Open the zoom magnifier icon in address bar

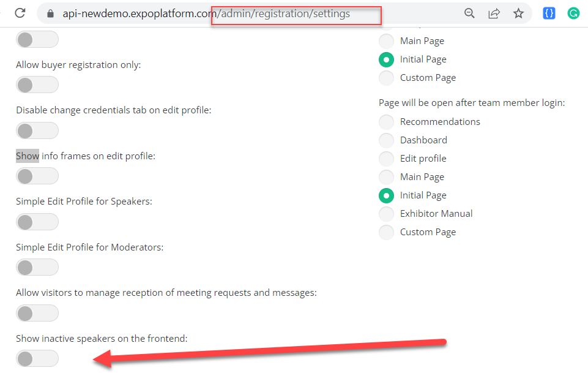click(x=469, y=13)
